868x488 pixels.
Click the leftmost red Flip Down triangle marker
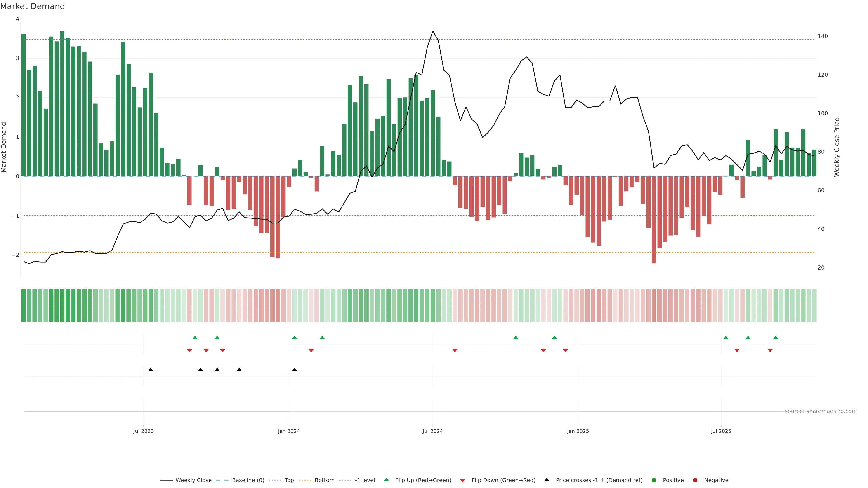[x=189, y=351]
